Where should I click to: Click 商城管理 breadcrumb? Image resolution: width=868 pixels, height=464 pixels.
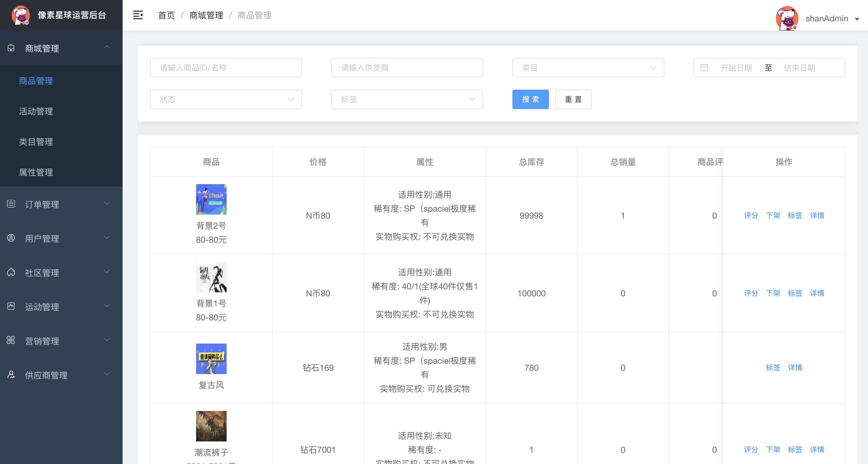pos(206,15)
